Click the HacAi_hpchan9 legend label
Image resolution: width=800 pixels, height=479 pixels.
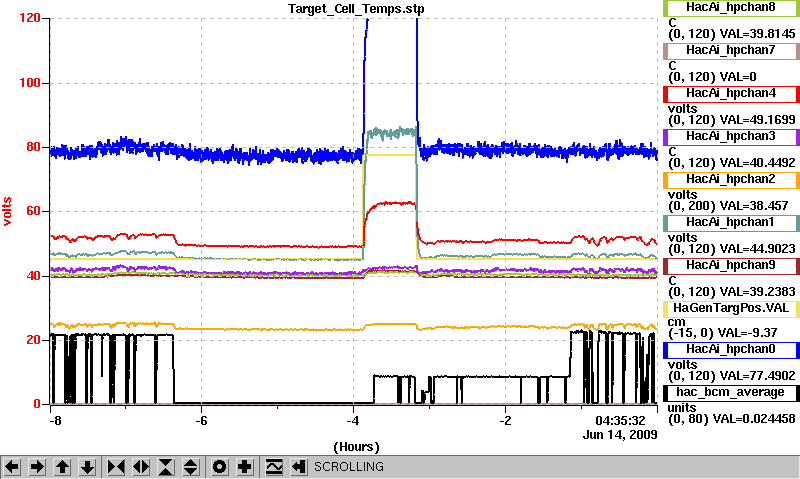[x=731, y=265]
